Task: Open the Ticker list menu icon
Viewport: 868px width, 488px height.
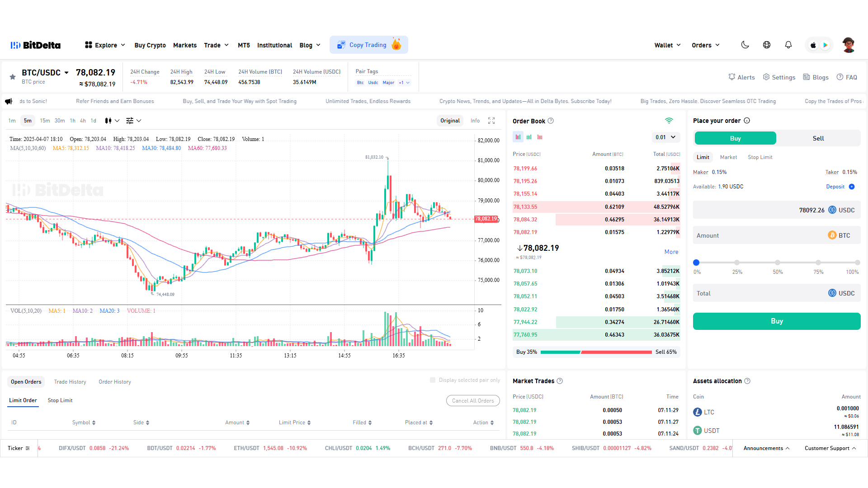Action: click(28, 448)
